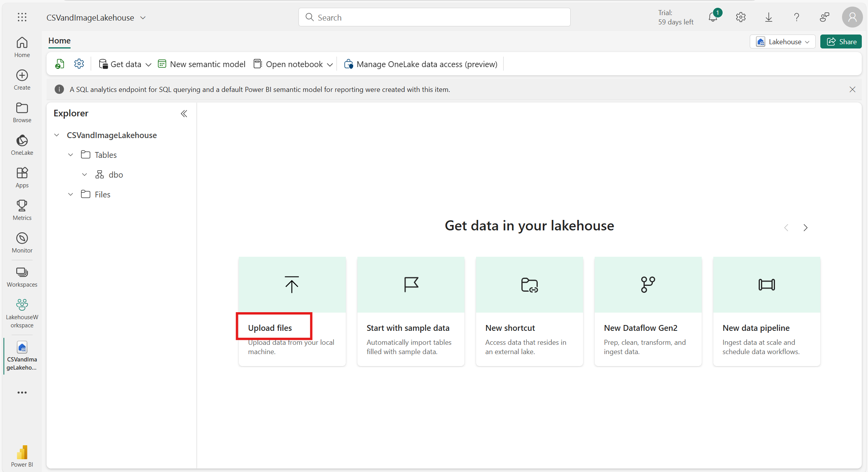Click the green Share button

(x=840, y=41)
